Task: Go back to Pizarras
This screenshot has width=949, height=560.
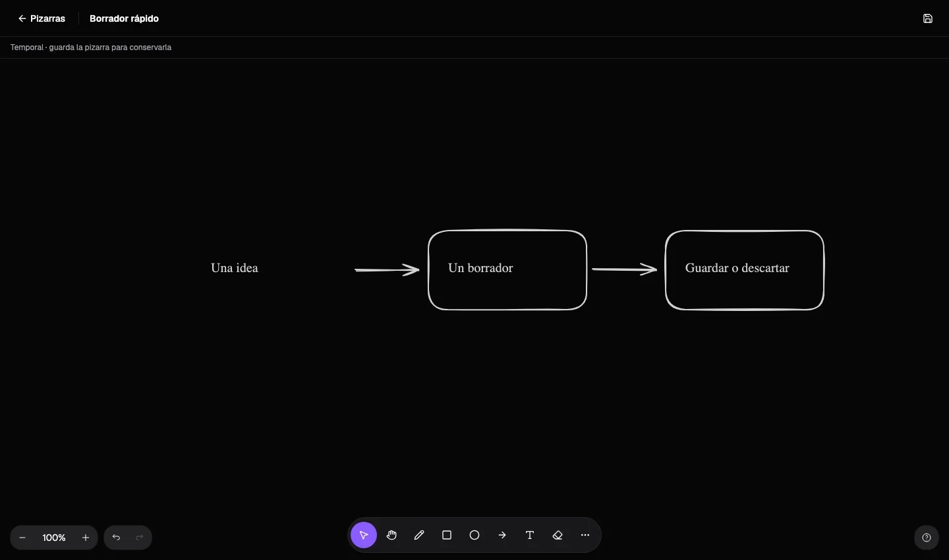Action: [x=42, y=18]
